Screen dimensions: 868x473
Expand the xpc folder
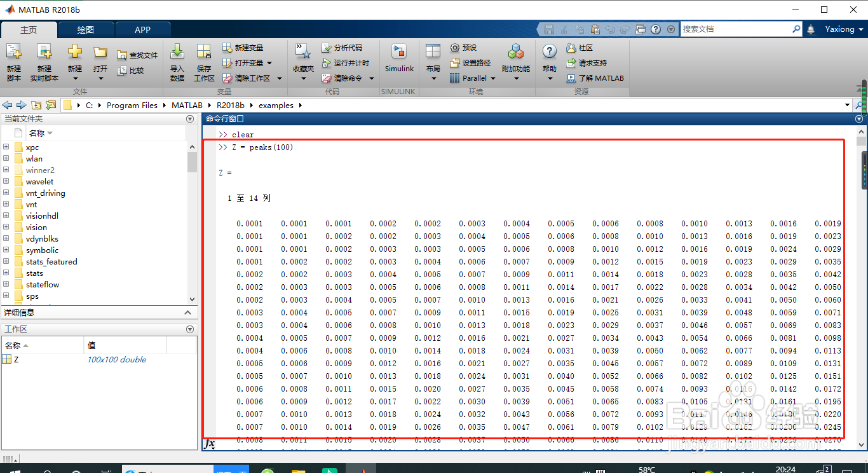6,147
